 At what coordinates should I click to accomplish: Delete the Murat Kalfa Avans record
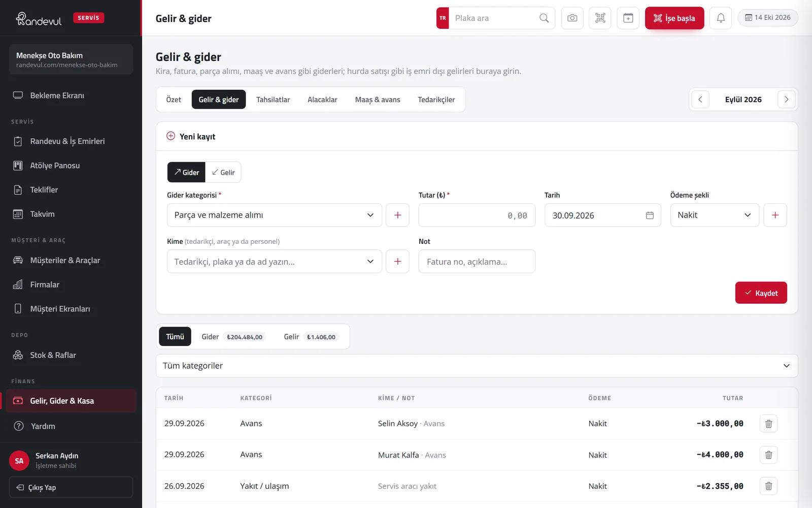click(x=768, y=455)
